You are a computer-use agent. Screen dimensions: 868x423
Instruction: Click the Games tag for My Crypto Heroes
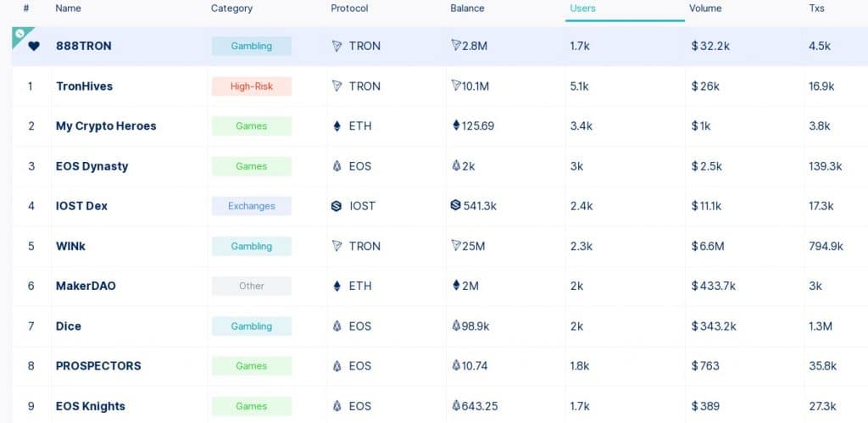click(x=251, y=126)
